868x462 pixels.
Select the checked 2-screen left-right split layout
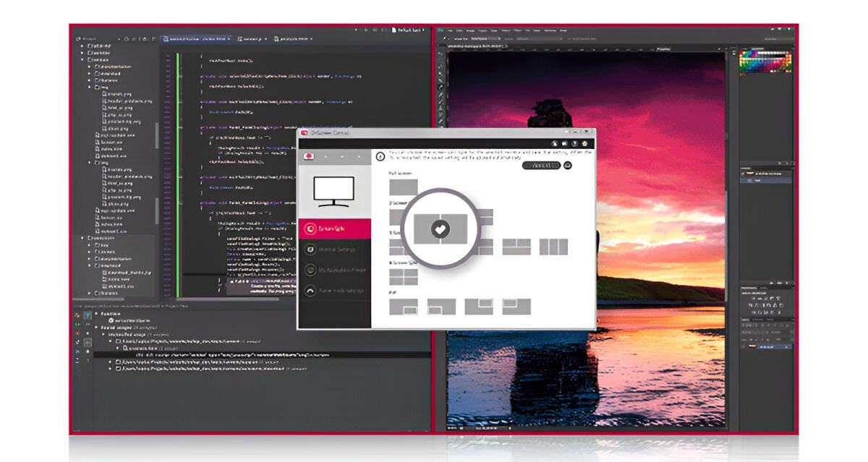pyautogui.click(x=440, y=229)
